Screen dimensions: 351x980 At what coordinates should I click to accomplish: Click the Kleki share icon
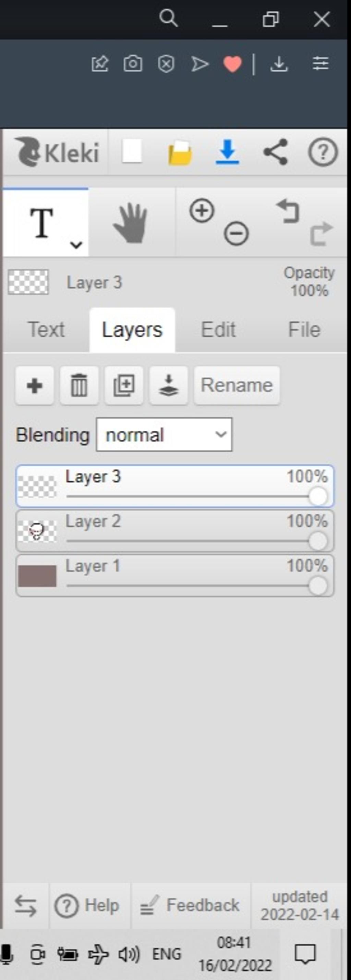[x=275, y=152]
